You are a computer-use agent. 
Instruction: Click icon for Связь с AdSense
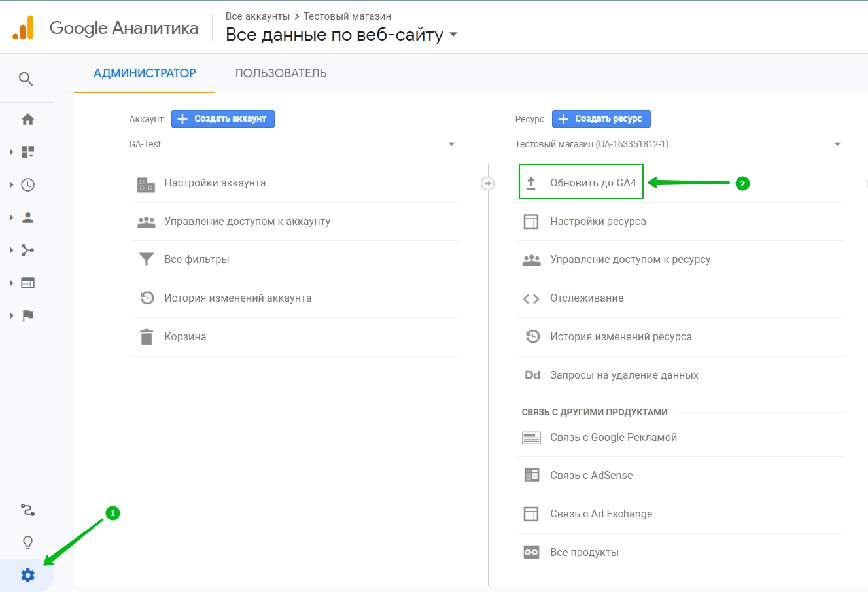[532, 476]
